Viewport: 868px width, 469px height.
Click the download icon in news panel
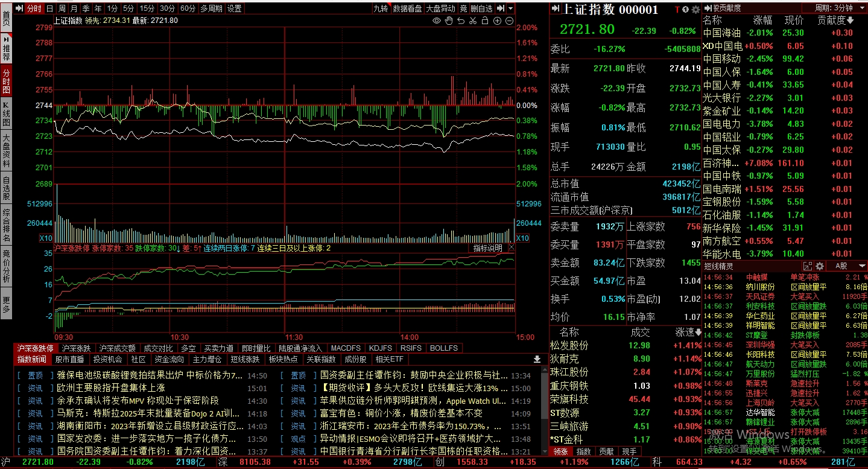point(537,359)
